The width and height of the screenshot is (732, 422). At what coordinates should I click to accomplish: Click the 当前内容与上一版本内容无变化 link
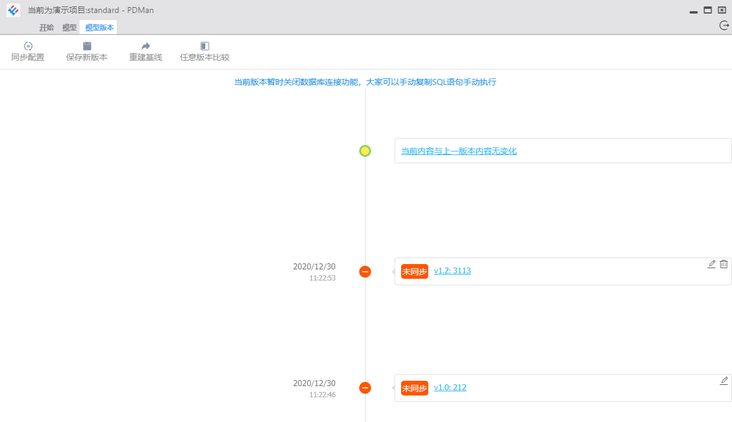[x=459, y=151]
